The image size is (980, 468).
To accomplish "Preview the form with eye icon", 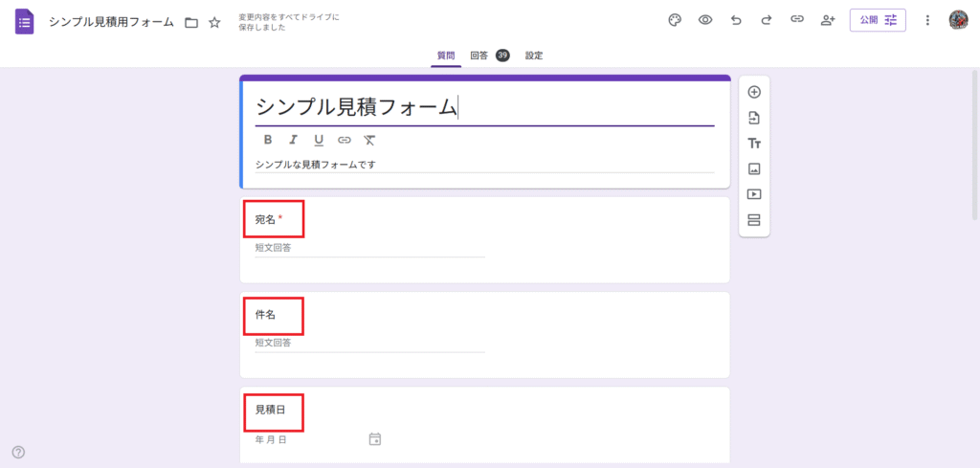I will click(705, 20).
